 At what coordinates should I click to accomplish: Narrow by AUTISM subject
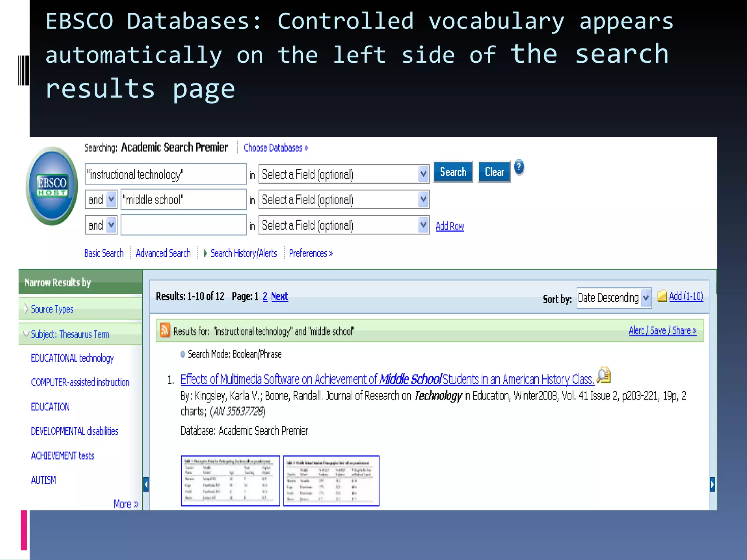pyautogui.click(x=44, y=480)
